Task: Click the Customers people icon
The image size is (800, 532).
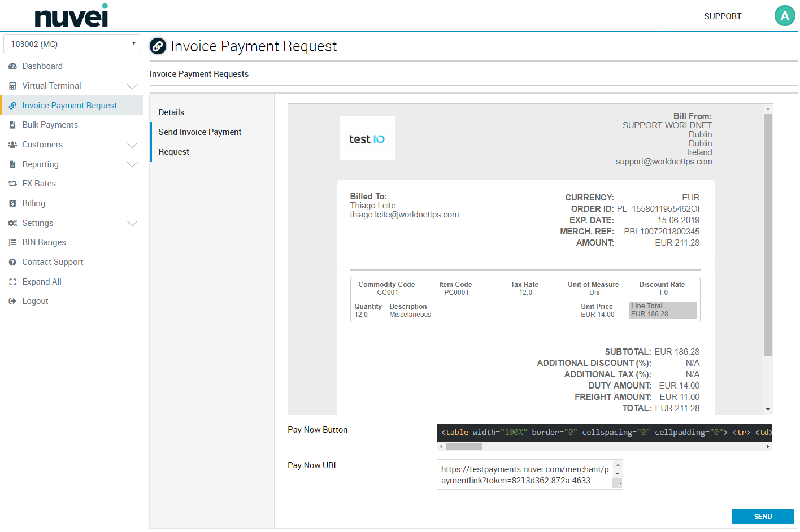Action: 12,145
